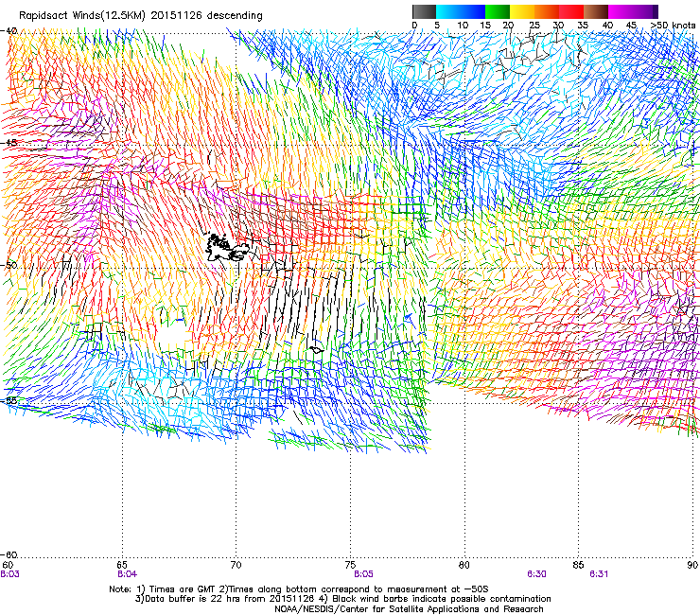The height and width of the screenshot is (615, 700).
Task: Click the NOAA/NESDIS Center for Satellite Applications credit
Action: (409, 609)
